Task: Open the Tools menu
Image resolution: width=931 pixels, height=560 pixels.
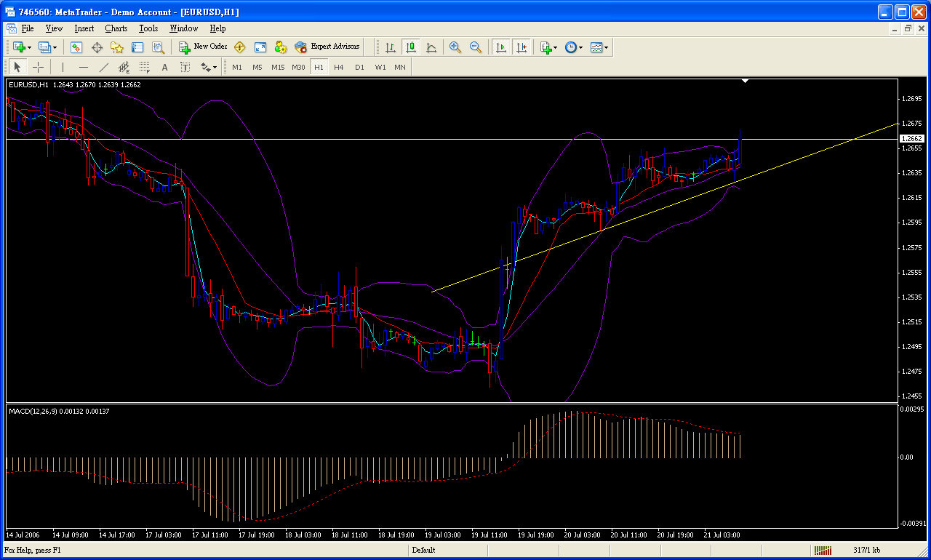Action: tap(148, 28)
